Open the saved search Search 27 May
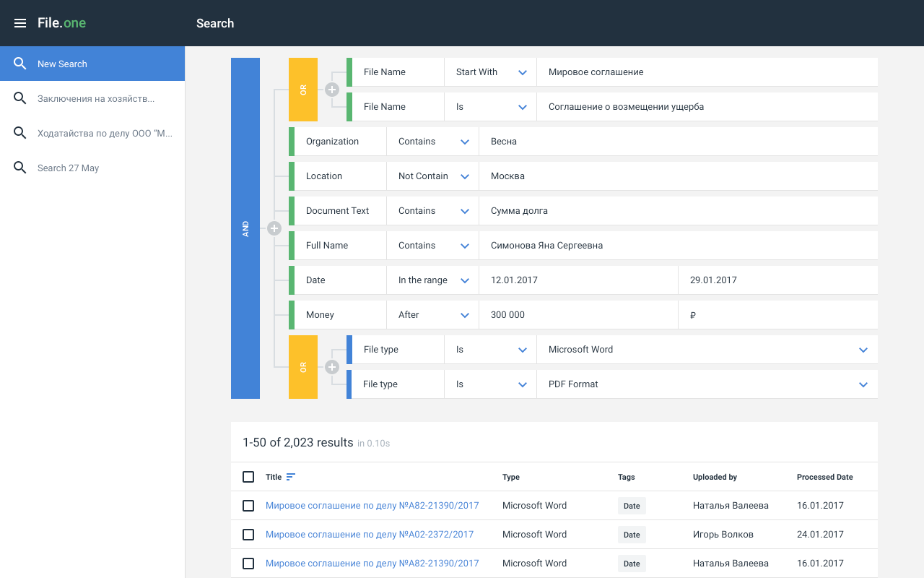 (69, 168)
